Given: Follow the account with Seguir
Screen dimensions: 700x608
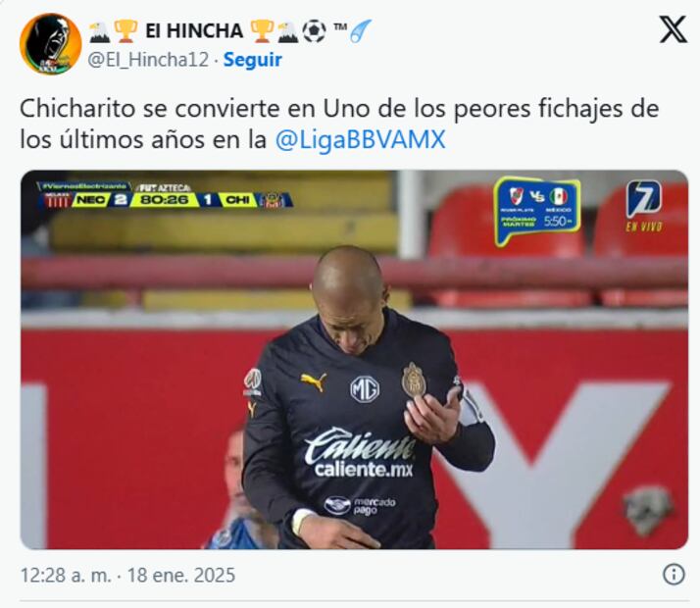Looking at the screenshot, I should pos(253,60).
